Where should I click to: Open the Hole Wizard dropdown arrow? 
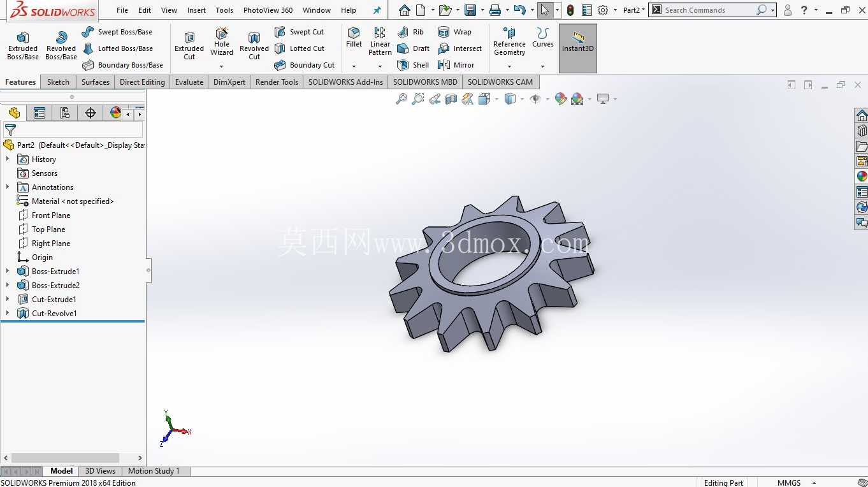click(x=222, y=66)
